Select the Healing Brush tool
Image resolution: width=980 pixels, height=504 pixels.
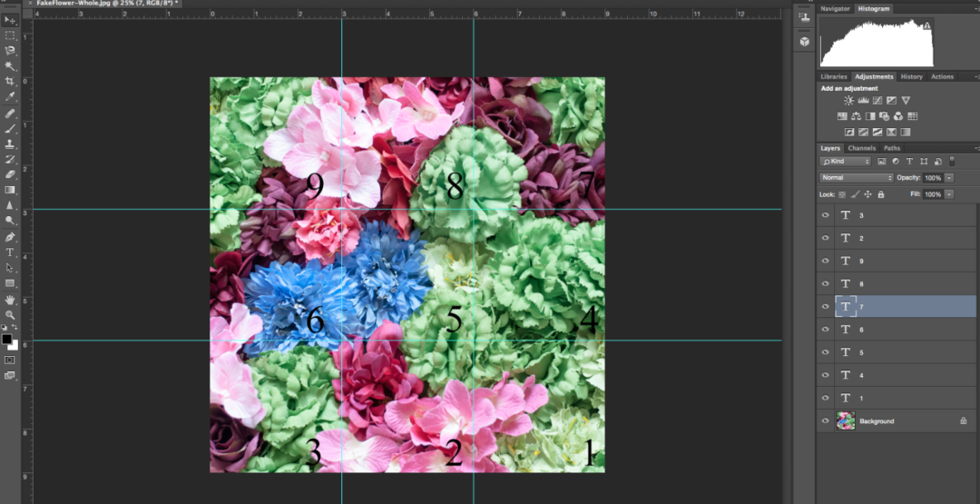[x=10, y=114]
